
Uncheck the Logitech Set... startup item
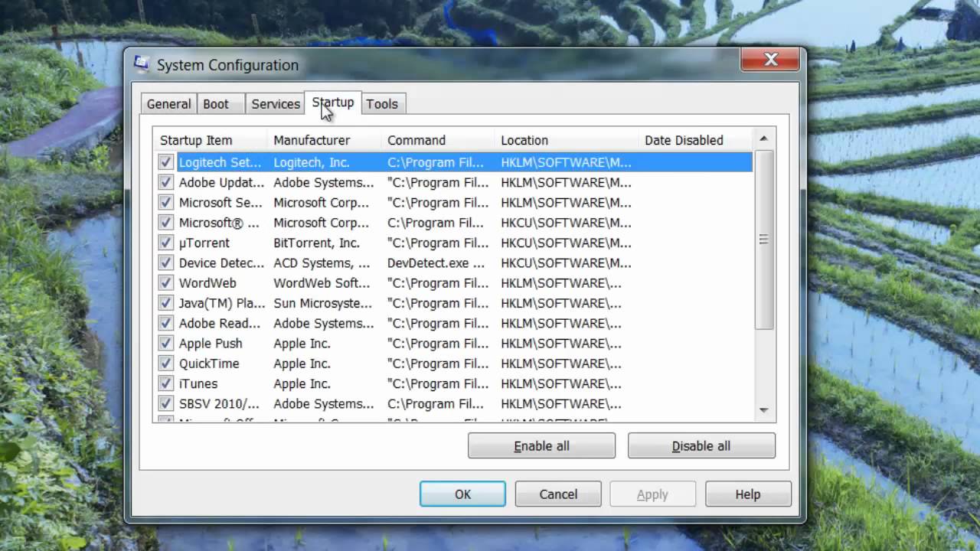165,162
